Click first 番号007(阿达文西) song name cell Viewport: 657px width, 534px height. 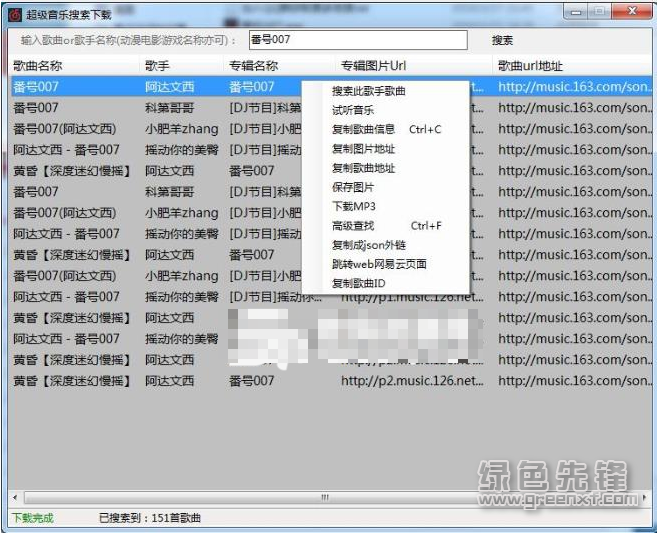(x=65, y=129)
